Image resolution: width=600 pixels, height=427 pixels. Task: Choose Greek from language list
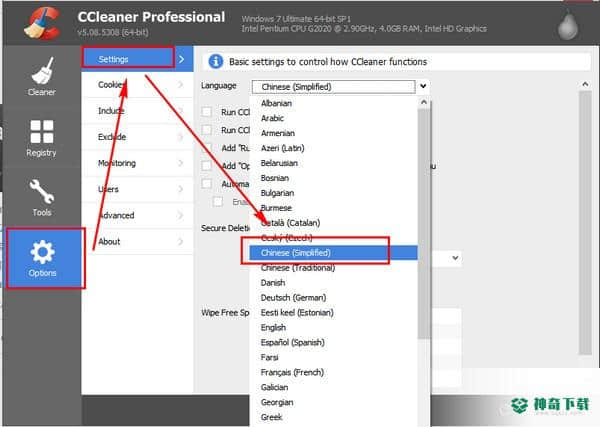coord(333,417)
